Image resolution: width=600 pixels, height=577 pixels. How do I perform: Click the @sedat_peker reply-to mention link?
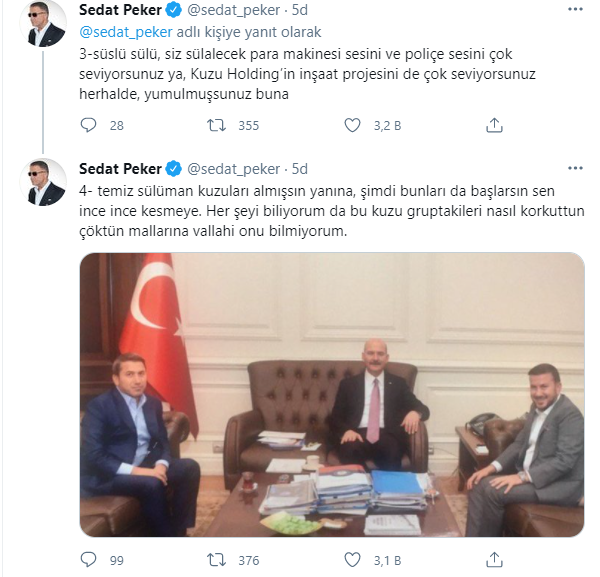[126, 32]
